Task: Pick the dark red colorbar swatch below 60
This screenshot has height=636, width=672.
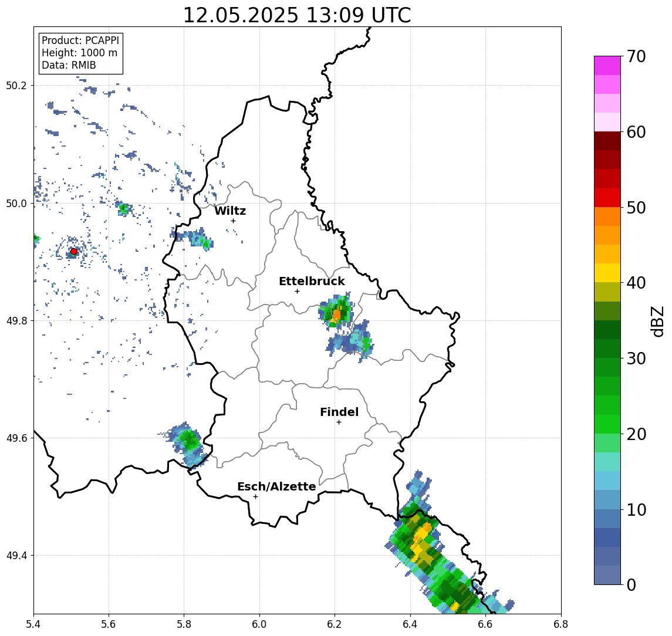Action: click(607, 141)
